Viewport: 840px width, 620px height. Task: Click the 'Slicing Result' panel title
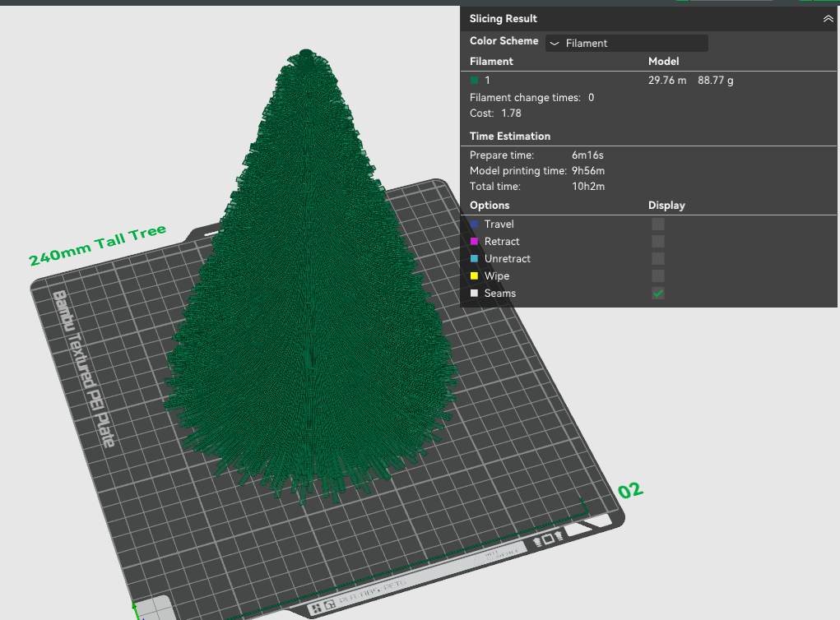[503, 19]
